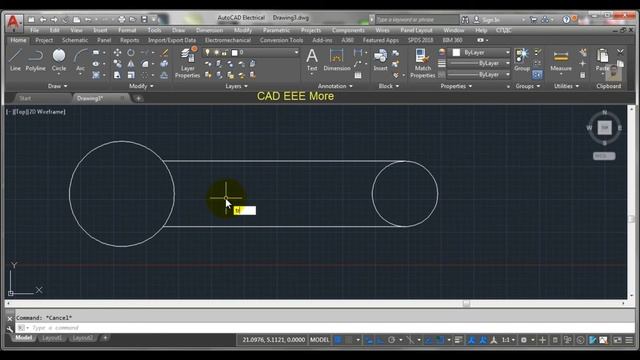640x360 pixels.
Task: Click the Table icon in Annotation panel
Action: (x=358, y=75)
